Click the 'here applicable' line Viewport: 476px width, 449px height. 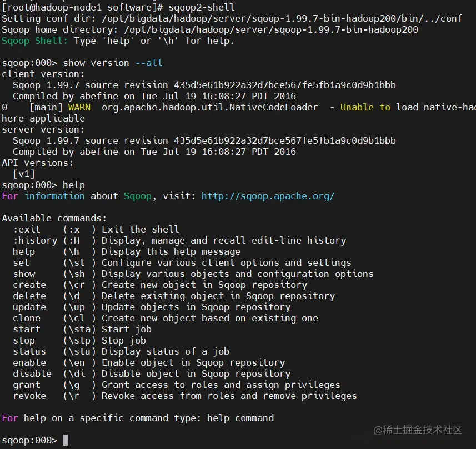point(43,119)
